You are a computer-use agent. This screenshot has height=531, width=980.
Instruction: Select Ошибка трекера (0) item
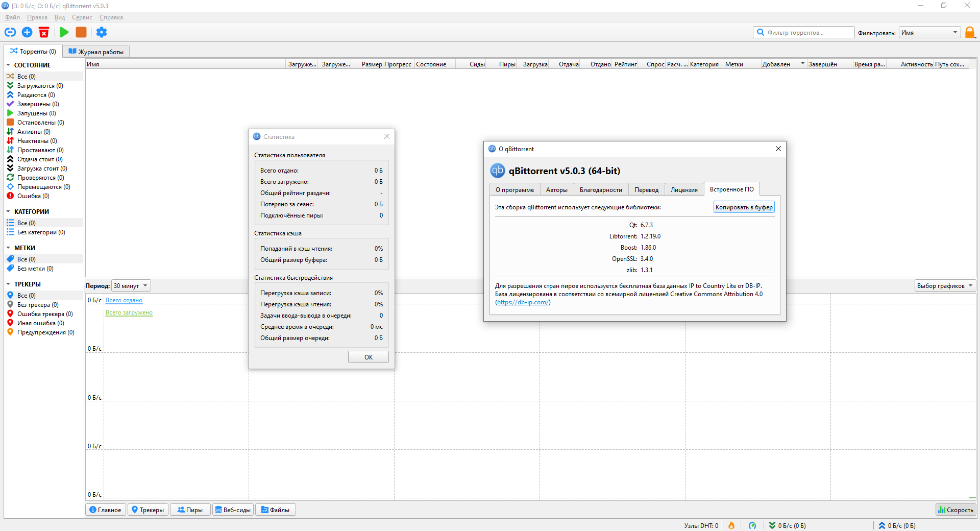point(45,314)
